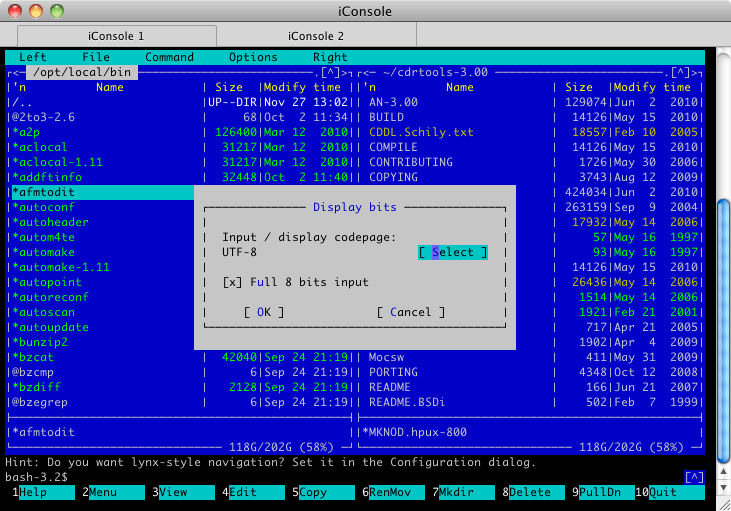Select CDDL.Schily.txt in right panel
The width and height of the screenshot is (731, 511).
(x=530, y=132)
